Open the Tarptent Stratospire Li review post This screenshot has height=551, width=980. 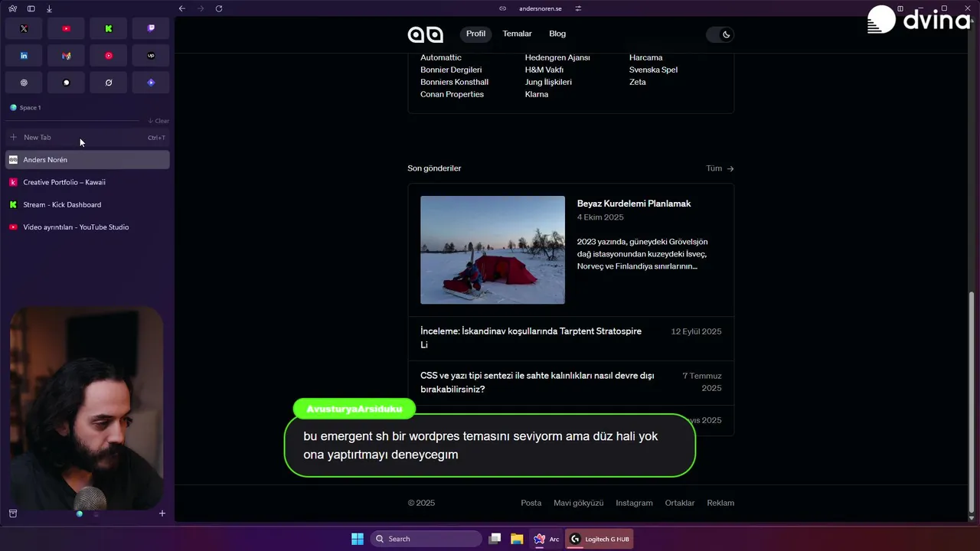(x=531, y=338)
